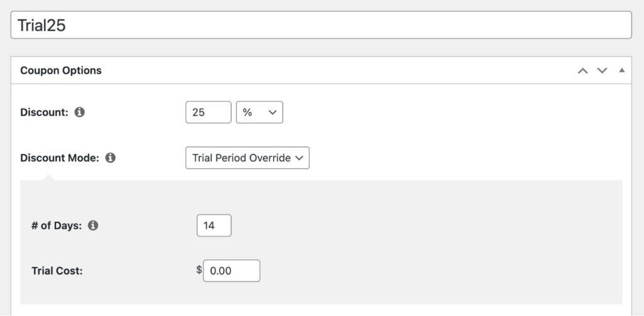Viewport: 644px width, 316px height.
Task: Click the dollar sign before Trial Cost
Action: click(x=199, y=270)
